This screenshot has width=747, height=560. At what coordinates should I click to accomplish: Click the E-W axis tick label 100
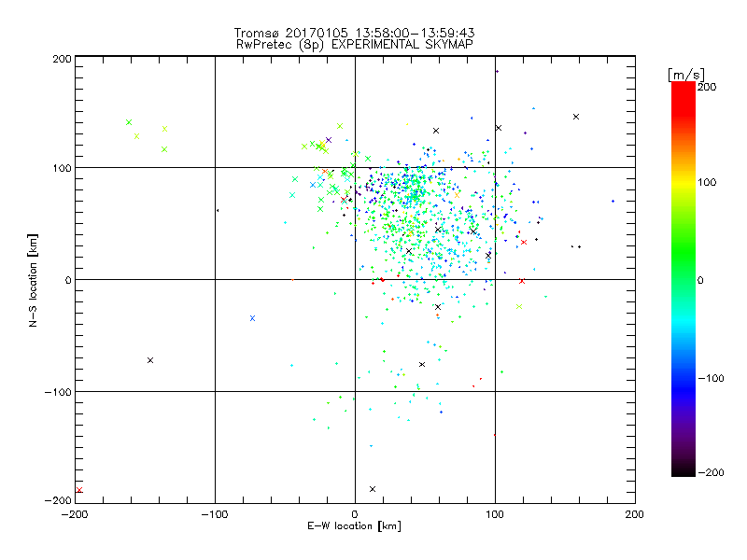(495, 514)
